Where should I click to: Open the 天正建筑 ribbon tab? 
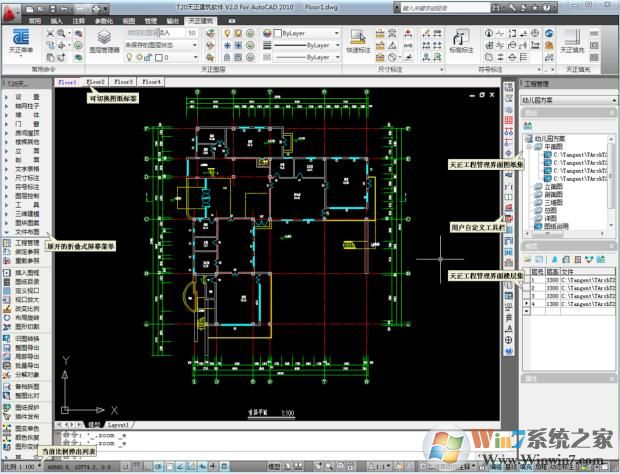click(x=201, y=19)
